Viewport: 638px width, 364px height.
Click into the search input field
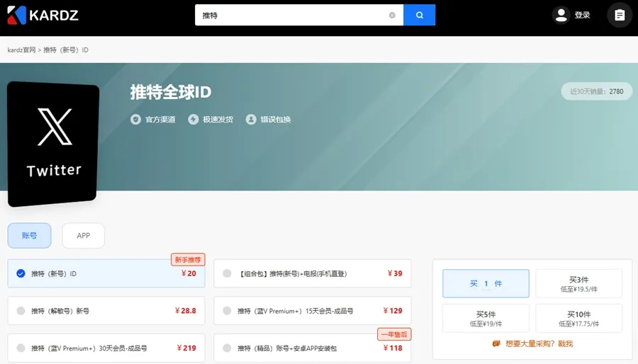click(x=291, y=15)
